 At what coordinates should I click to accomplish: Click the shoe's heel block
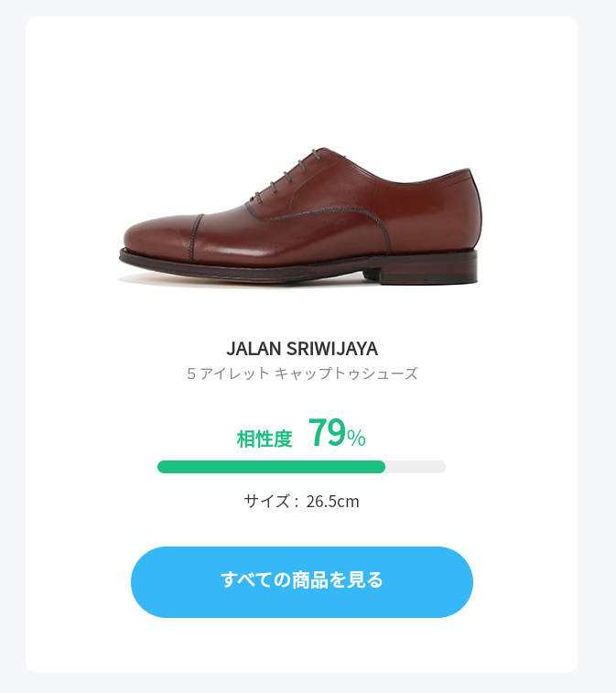tap(428, 269)
